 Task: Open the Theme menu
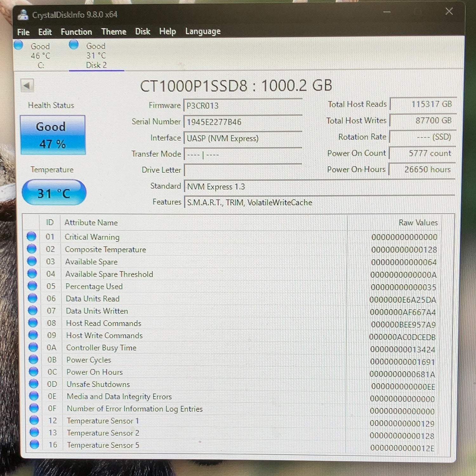pyautogui.click(x=114, y=32)
